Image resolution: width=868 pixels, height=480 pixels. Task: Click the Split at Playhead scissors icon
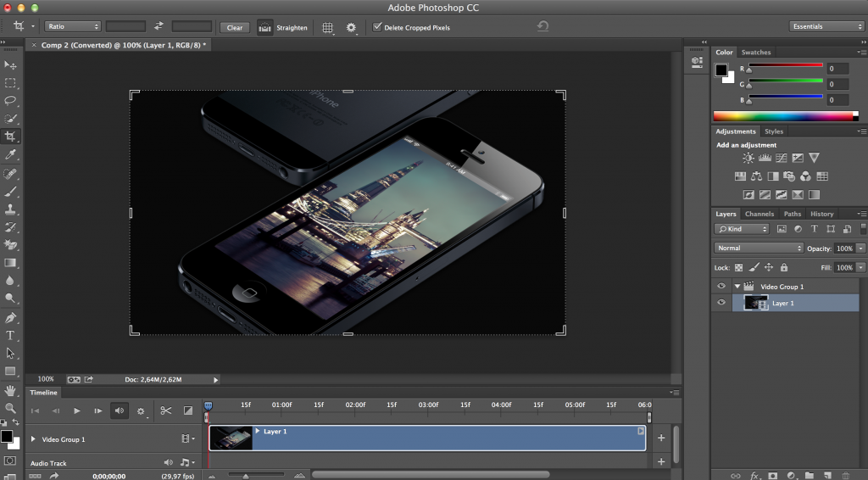coord(165,410)
